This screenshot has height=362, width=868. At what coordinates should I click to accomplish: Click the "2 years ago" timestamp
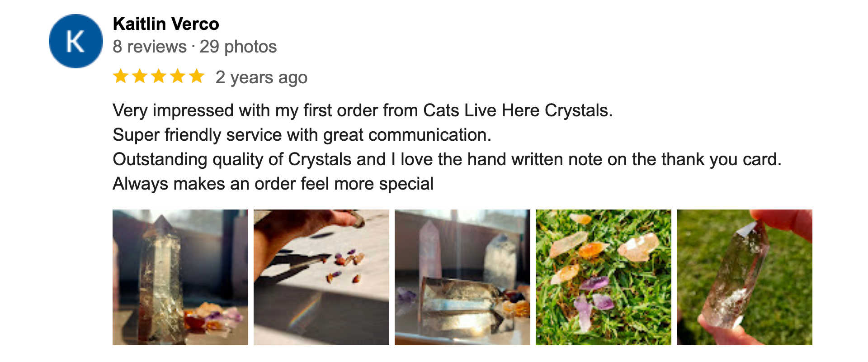tap(261, 77)
